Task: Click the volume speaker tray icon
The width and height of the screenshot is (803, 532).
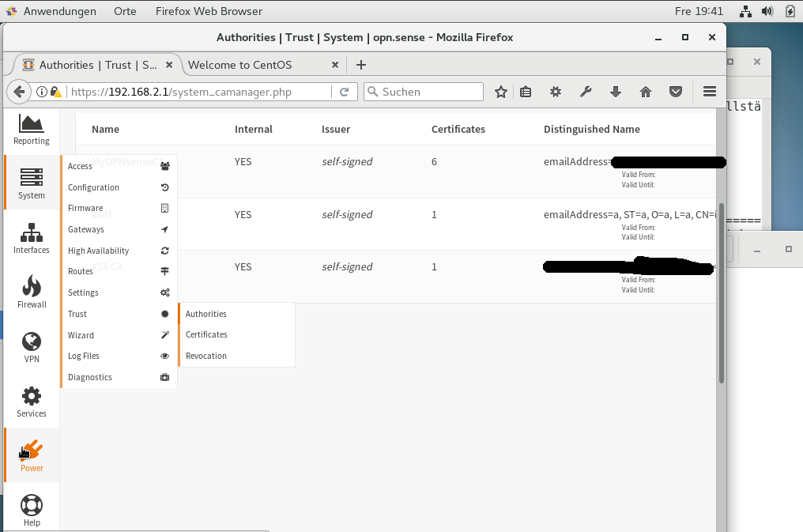Action: point(767,11)
